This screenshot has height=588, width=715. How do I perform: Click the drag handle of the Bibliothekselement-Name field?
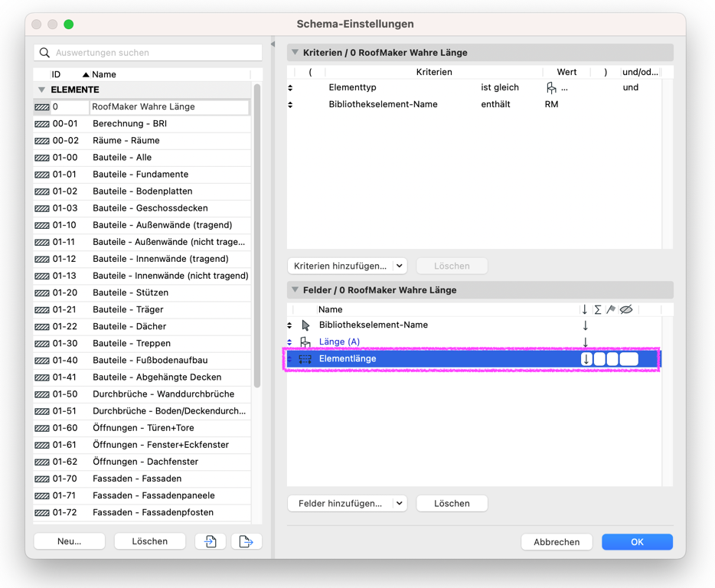click(289, 325)
